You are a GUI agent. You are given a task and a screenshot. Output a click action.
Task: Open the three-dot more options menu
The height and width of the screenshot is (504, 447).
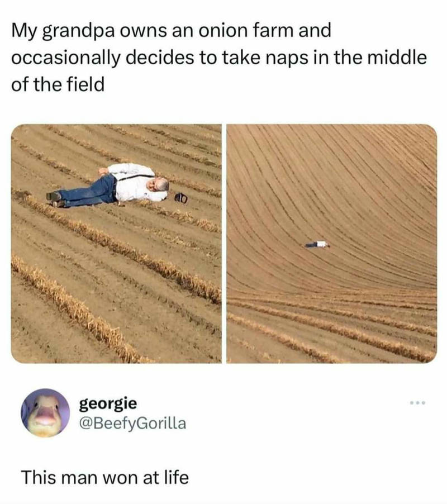click(x=417, y=402)
